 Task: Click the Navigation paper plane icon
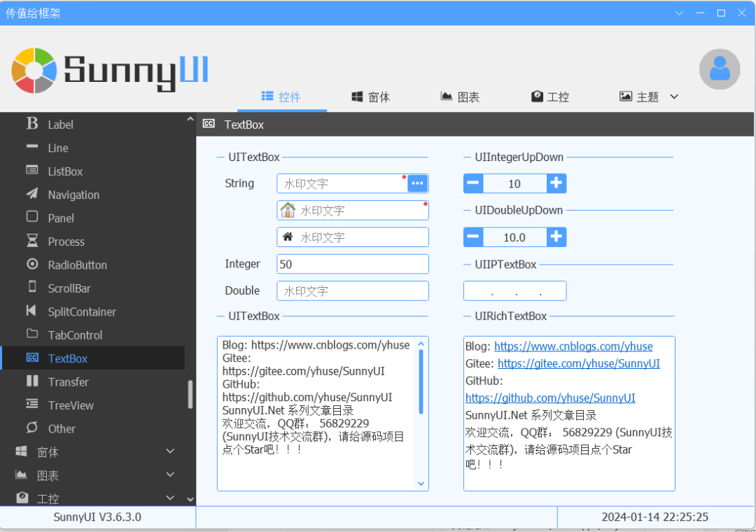coord(32,194)
